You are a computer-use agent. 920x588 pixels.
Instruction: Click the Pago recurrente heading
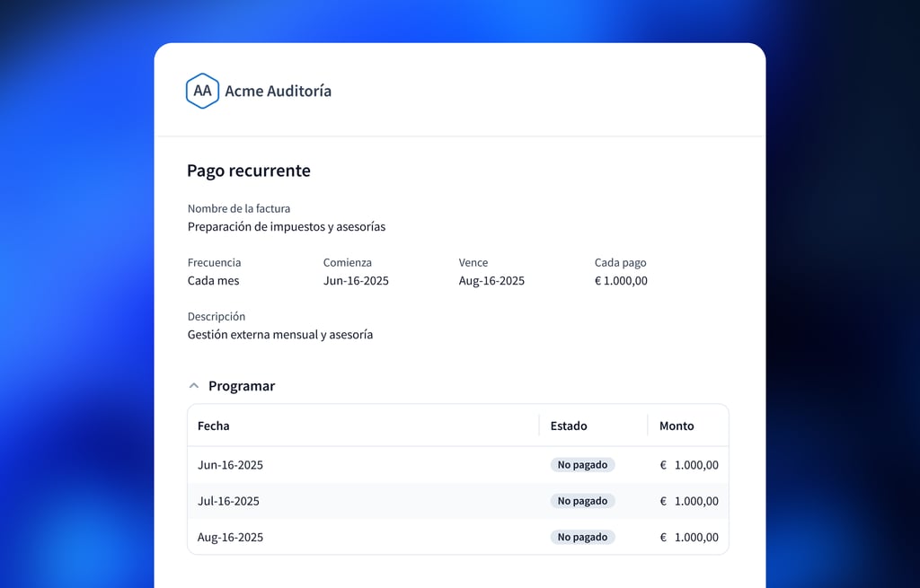click(248, 171)
